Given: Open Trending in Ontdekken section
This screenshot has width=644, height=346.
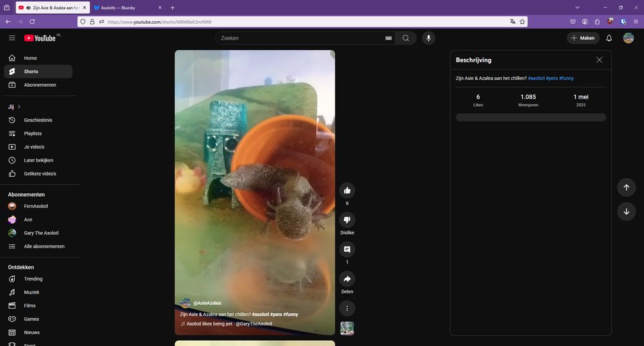Looking at the screenshot, I should [x=38, y=278].
